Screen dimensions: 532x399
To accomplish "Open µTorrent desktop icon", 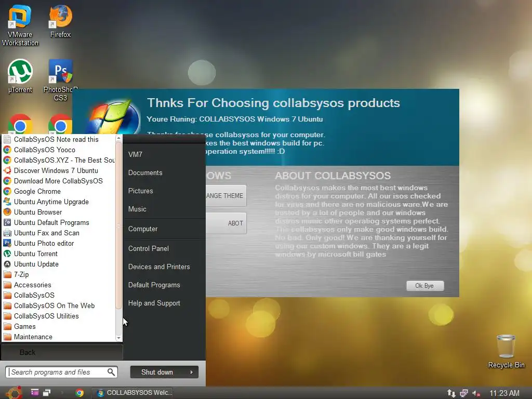I will tap(20, 76).
